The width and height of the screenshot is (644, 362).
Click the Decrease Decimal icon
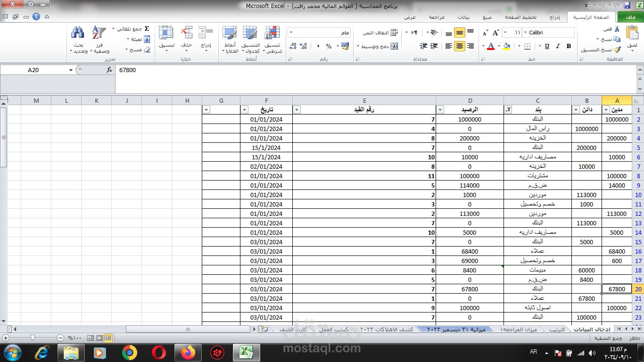click(x=292, y=46)
